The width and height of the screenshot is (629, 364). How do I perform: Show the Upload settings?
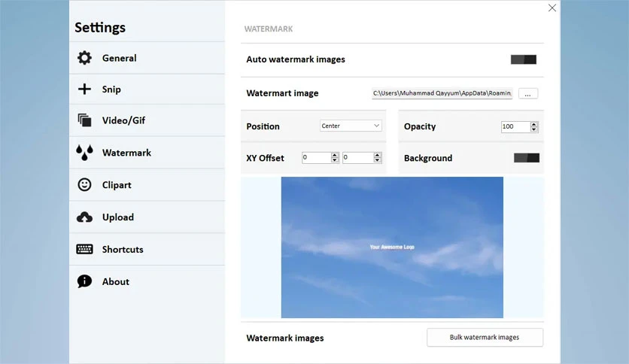tap(147, 217)
